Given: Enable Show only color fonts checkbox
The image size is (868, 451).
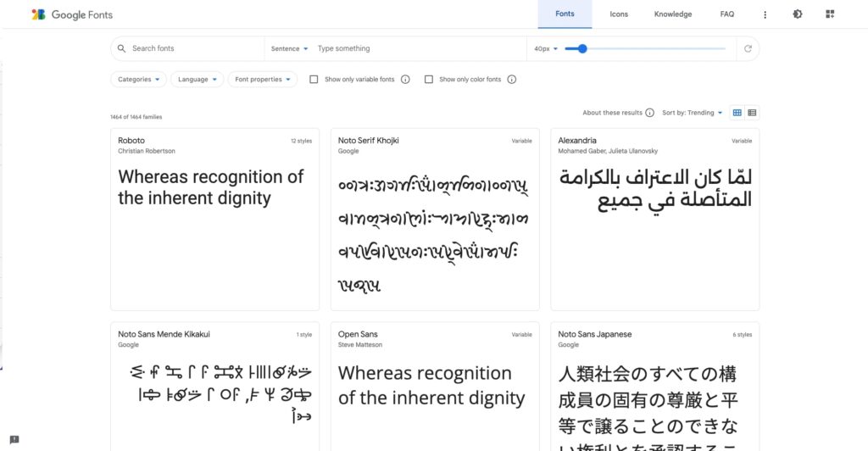Looking at the screenshot, I should coord(429,80).
